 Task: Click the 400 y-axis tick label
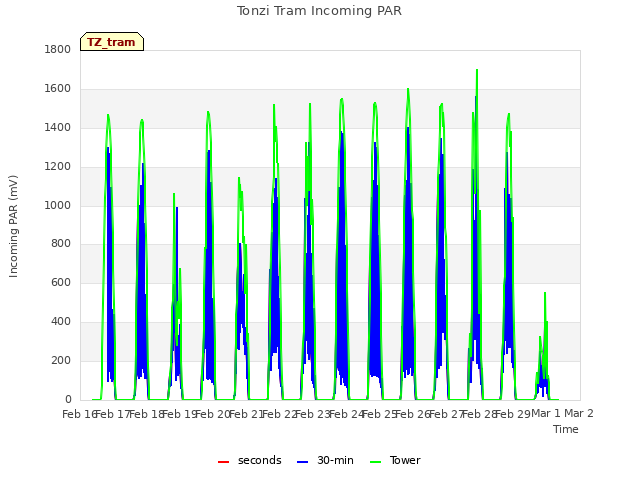tap(61, 322)
